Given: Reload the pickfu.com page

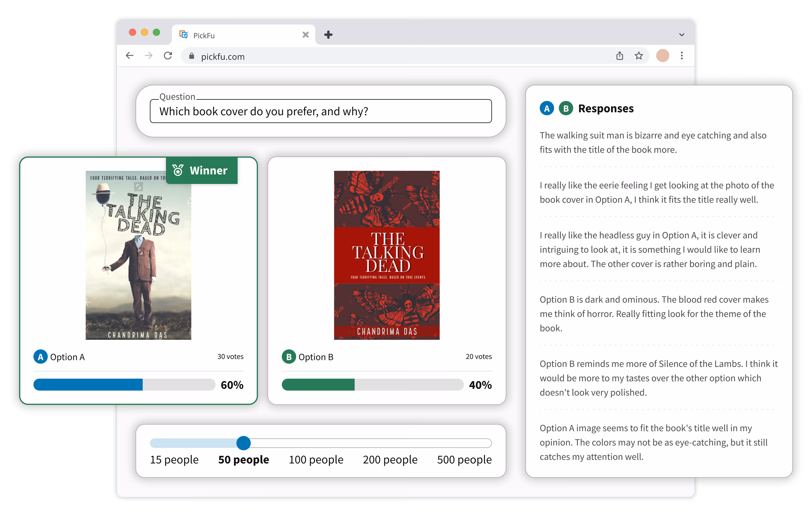Looking at the screenshot, I should pyautogui.click(x=168, y=56).
